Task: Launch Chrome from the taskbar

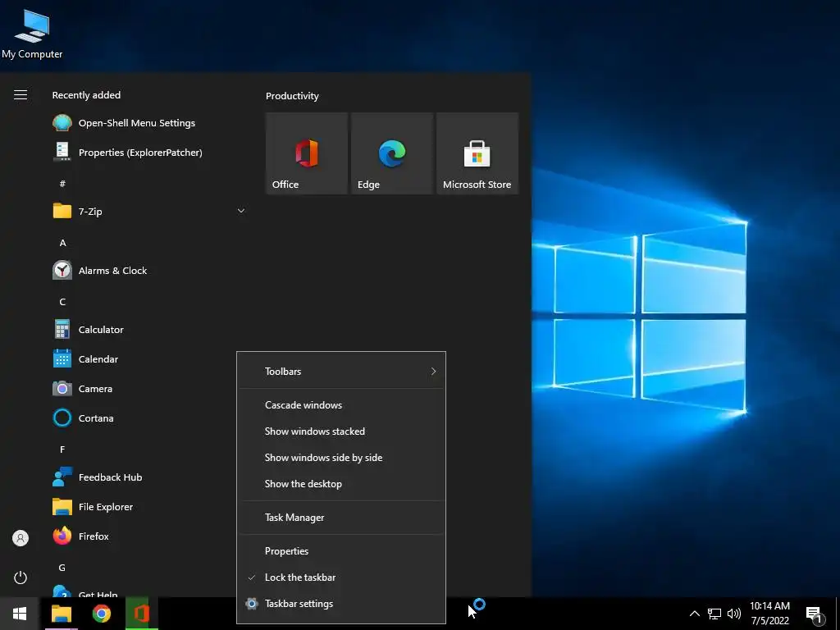Action: pyautogui.click(x=101, y=614)
